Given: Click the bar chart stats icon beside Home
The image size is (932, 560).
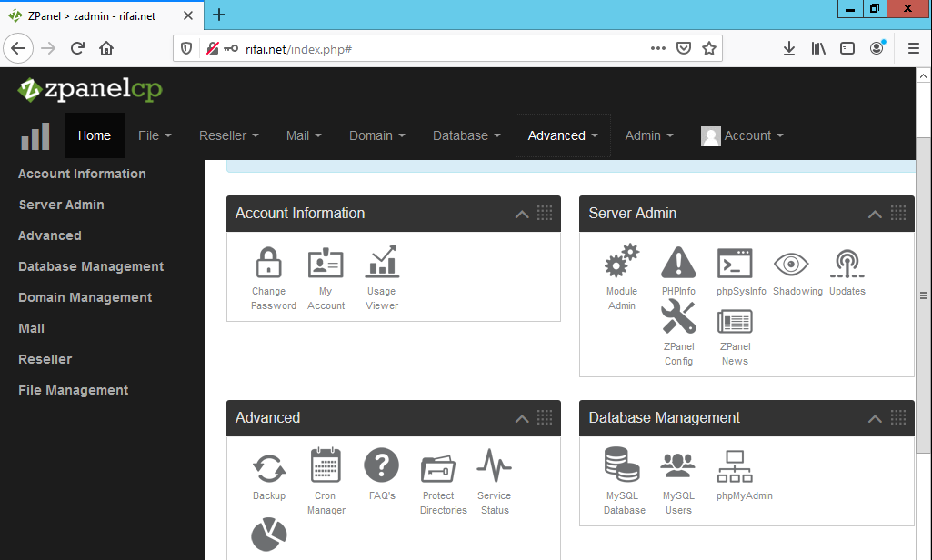Looking at the screenshot, I should 35,136.
